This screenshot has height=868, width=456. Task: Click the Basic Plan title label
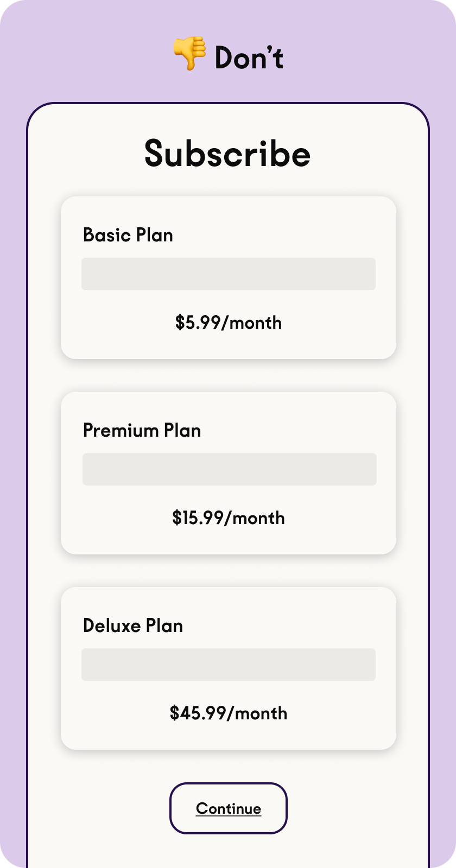point(128,235)
